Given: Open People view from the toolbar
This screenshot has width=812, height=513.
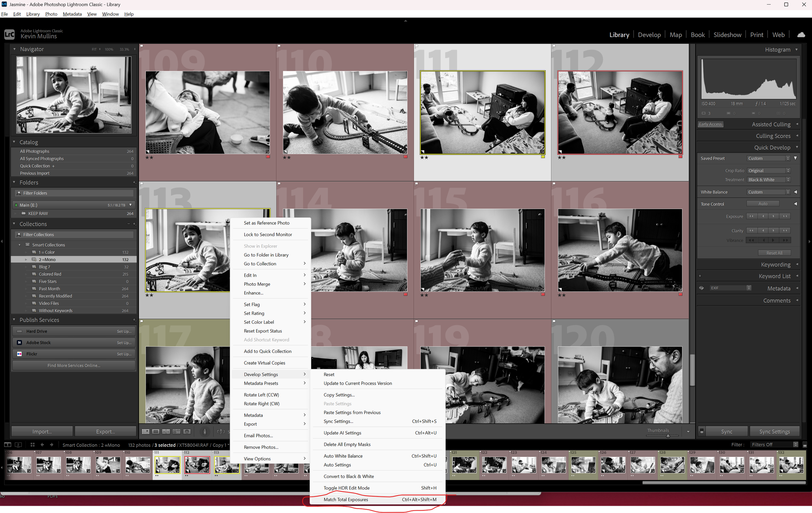Looking at the screenshot, I should [187, 431].
